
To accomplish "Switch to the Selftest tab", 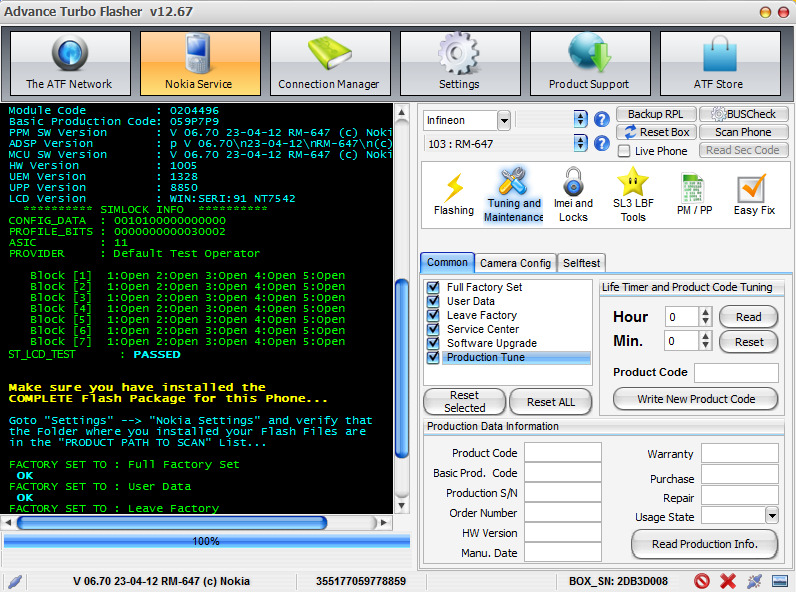I will pos(581,263).
